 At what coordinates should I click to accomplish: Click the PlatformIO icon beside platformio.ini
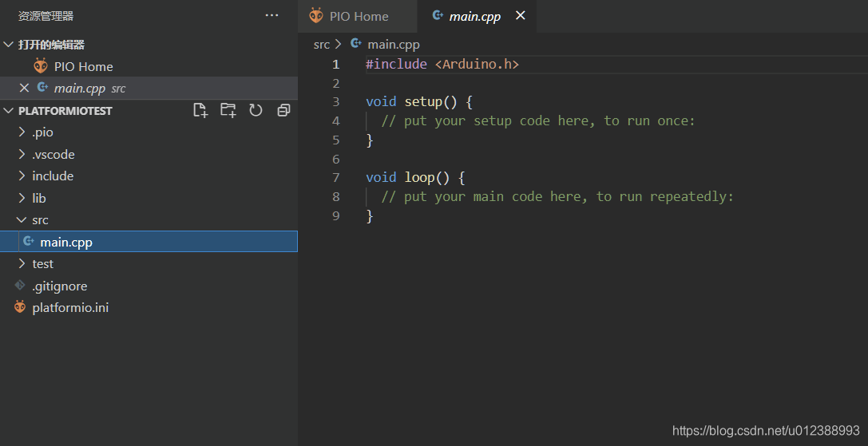20,307
